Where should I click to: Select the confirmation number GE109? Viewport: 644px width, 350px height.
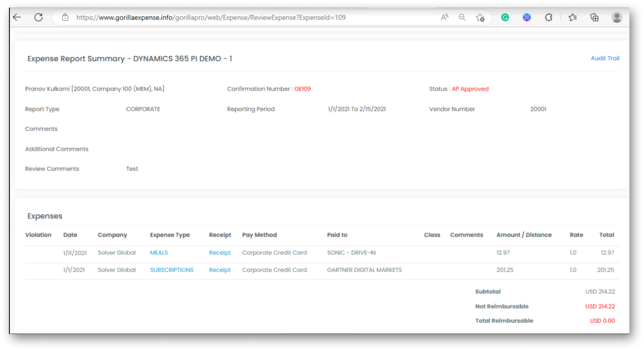pyautogui.click(x=303, y=89)
